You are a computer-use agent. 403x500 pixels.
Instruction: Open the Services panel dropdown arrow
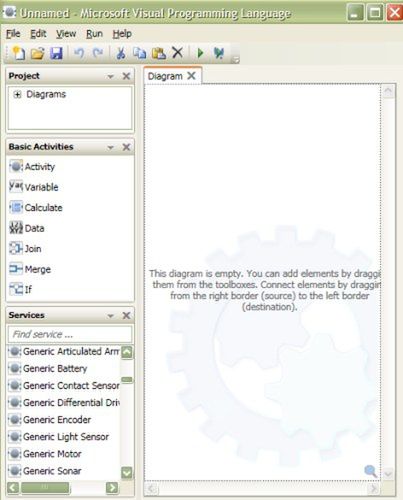pyautogui.click(x=110, y=315)
